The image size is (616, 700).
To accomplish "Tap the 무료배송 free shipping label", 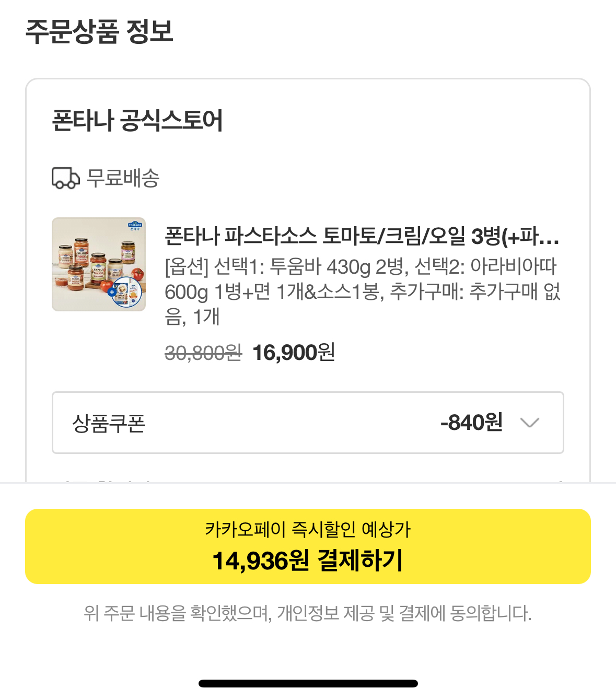I will [x=123, y=178].
